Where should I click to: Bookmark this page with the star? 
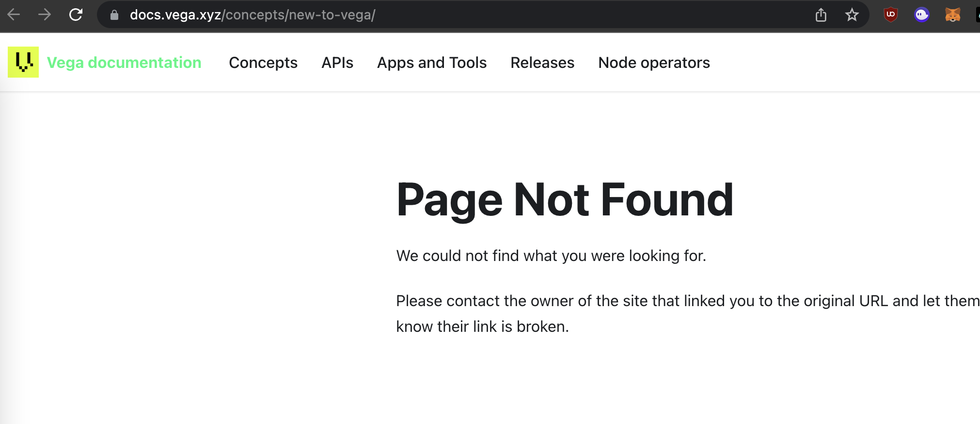tap(852, 15)
